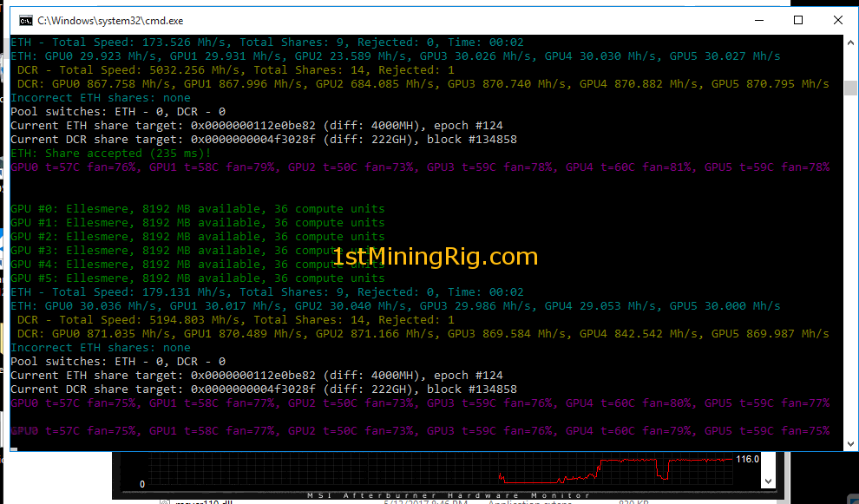Click the console scrollbar up arrow

[850, 42]
